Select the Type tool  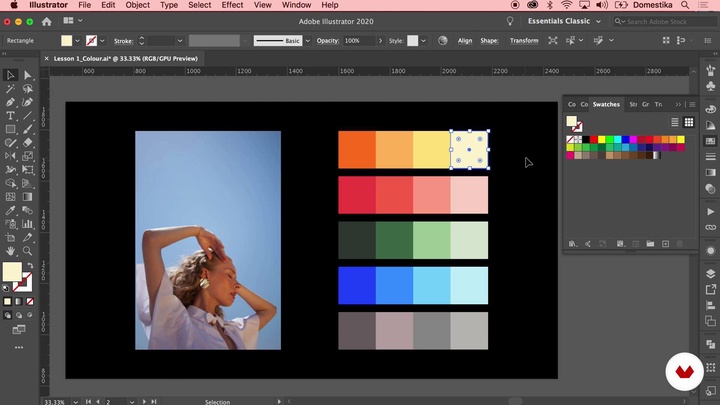11,116
